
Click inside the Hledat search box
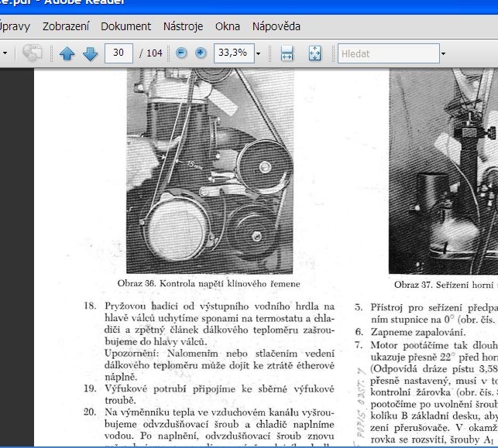pos(387,53)
